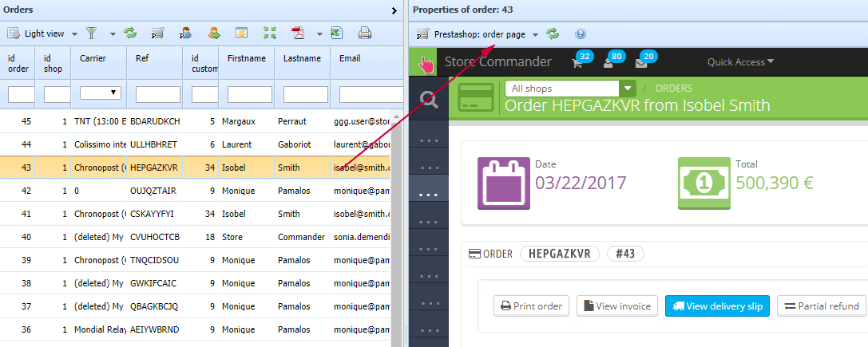Open the Light view dropdown
Image resolution: width=868 pixels, height=347 pixels.
[73, 34]
